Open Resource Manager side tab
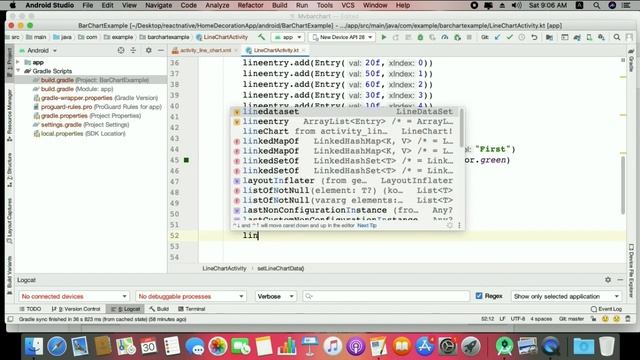 point(10,115)
